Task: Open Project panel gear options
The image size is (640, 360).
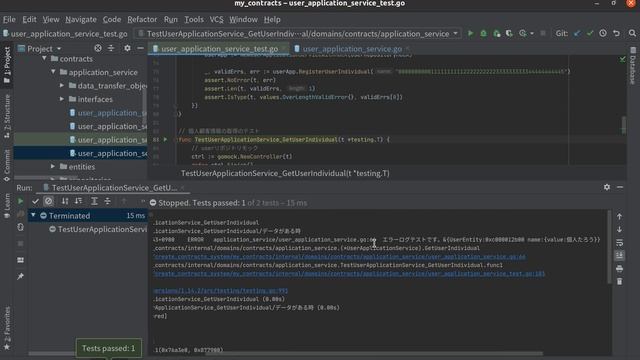Action: pyautogui.click(x=127, y=48)
